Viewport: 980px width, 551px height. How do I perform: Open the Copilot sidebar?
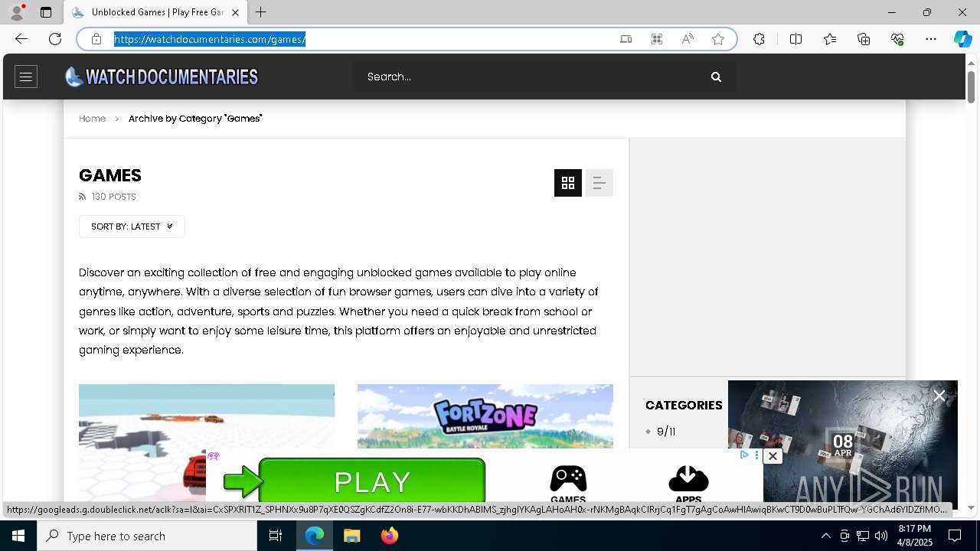point(962,39)
